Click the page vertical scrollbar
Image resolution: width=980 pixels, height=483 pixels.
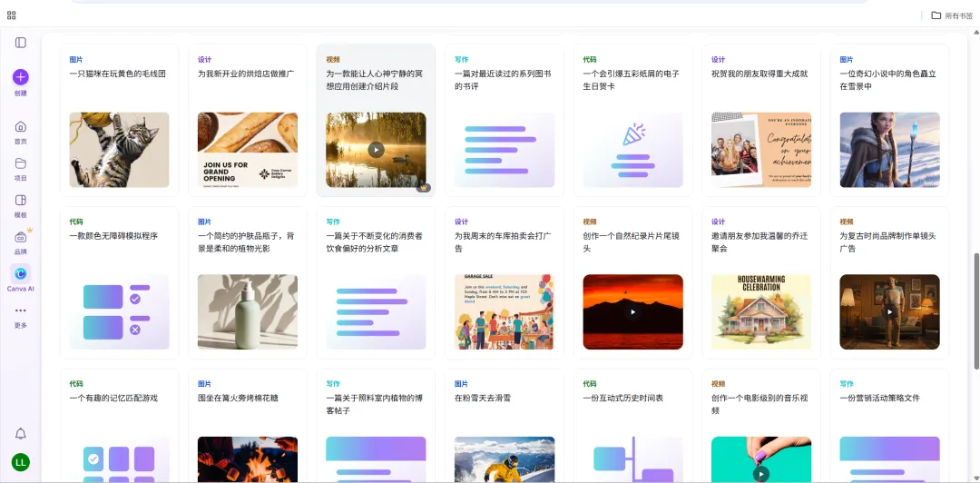pos(976,310)
